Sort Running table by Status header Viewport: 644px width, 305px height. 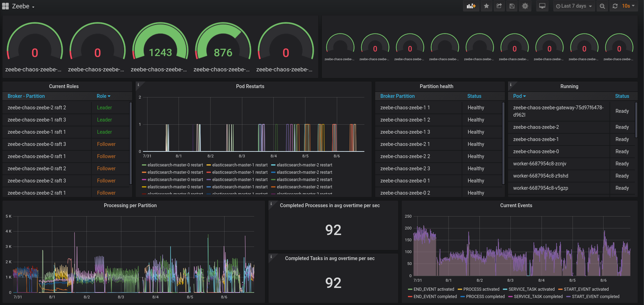coord(622,96)
